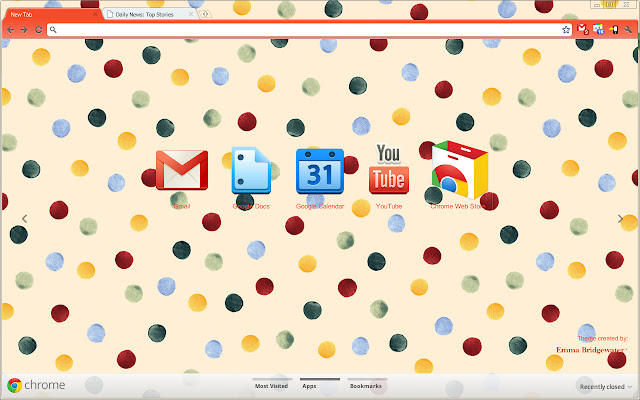This screenshot has height=400, width=640.
Task: Switch to the Daily News: Top Stories tab
Action: pos(149,14)
